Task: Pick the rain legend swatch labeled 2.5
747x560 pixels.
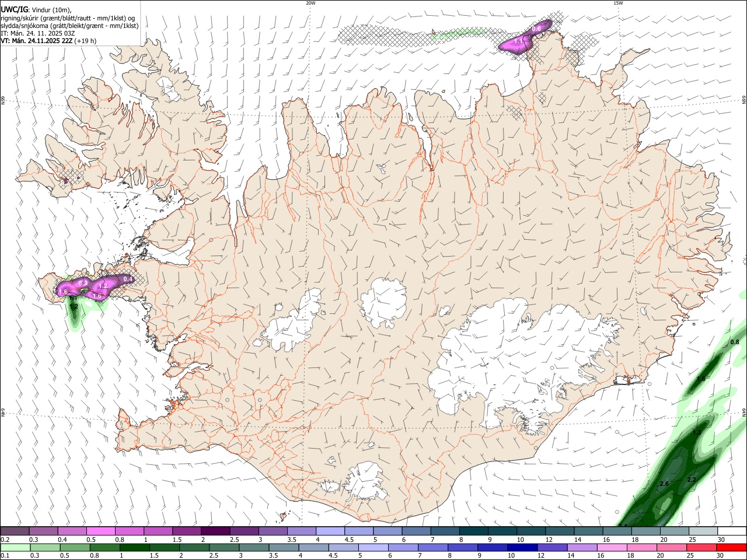Action: click(224, 547)
